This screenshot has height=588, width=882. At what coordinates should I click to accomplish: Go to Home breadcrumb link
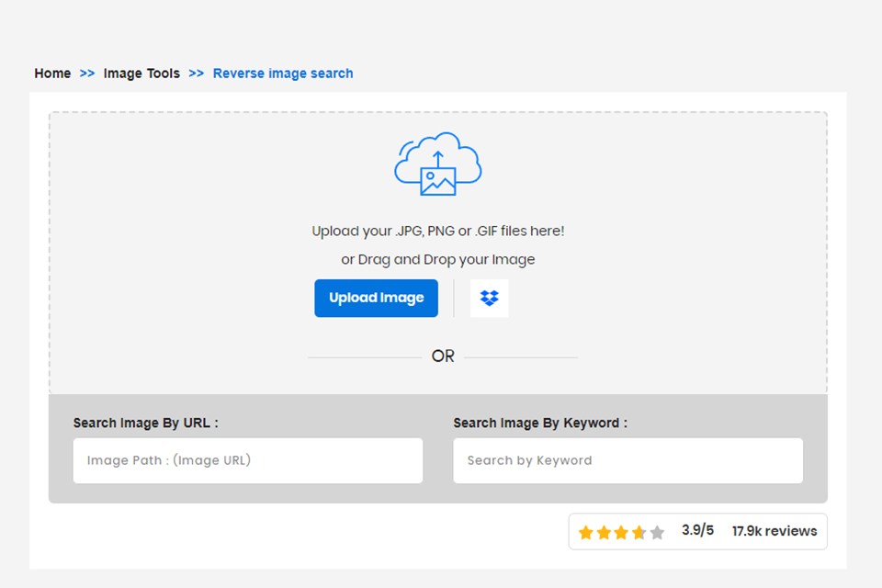[x=52, y=73]
